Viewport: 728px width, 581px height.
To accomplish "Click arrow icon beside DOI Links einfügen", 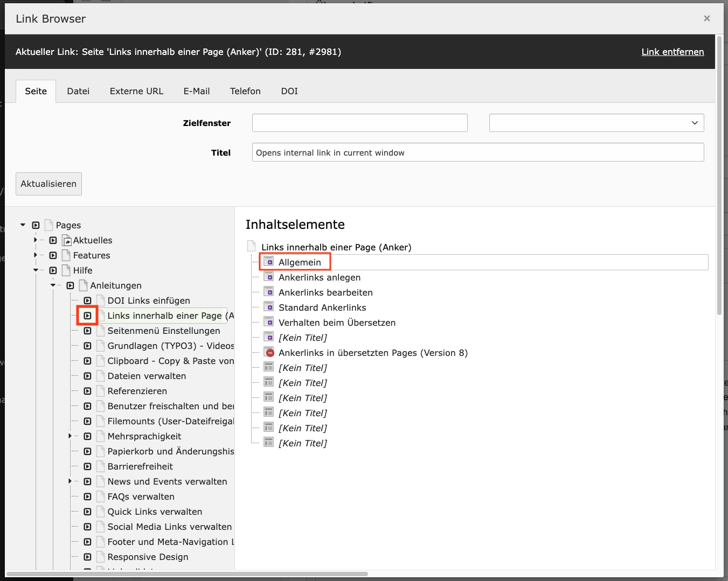I will (87, 300).
